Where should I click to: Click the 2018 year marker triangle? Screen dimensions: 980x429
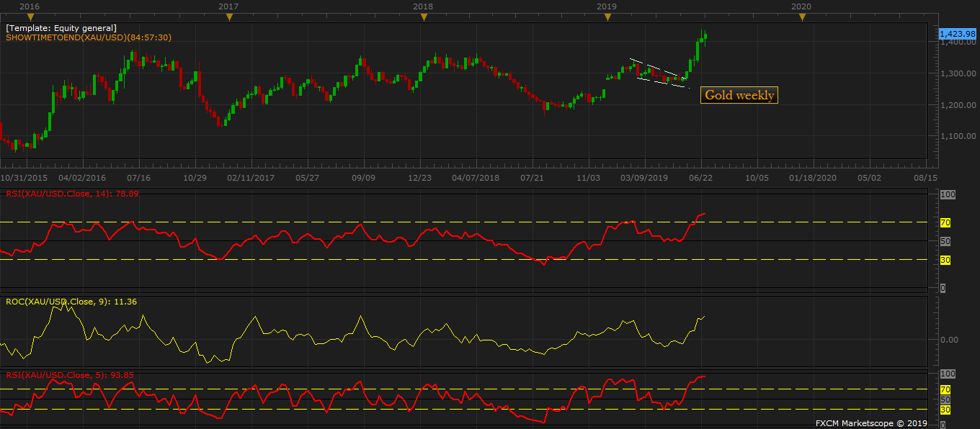(x=424, y=17)
